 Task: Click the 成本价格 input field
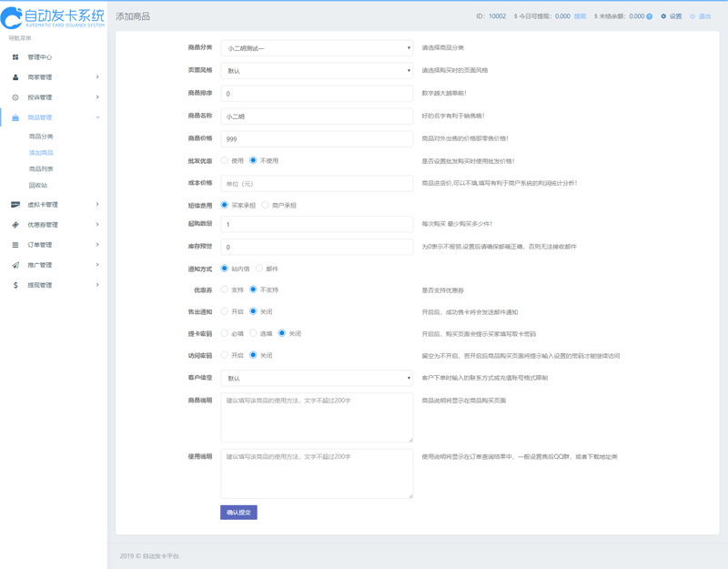316,183
